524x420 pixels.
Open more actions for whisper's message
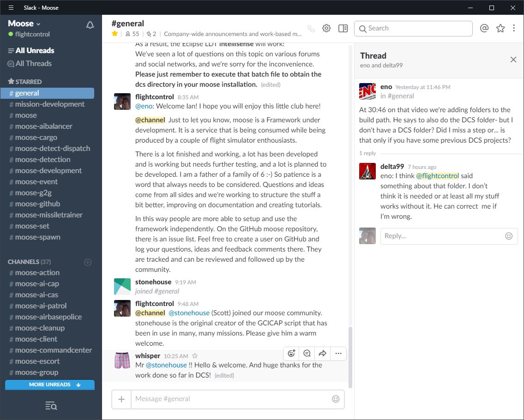click(338, 353)
